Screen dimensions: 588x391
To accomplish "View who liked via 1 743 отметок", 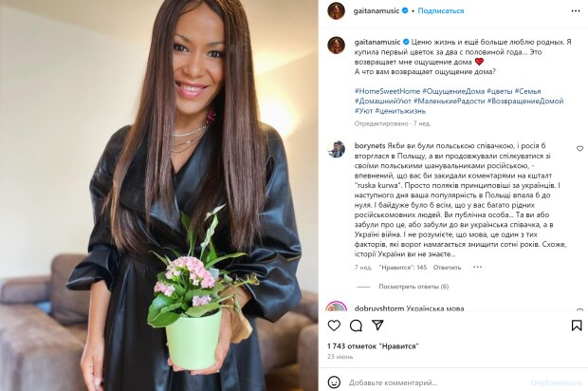I will point(373,346).
